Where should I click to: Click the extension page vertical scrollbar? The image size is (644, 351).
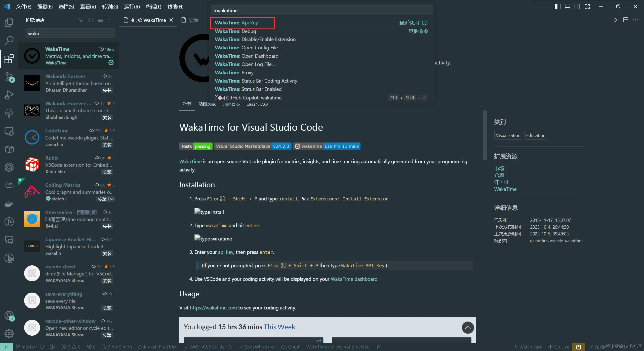(485, 135)
